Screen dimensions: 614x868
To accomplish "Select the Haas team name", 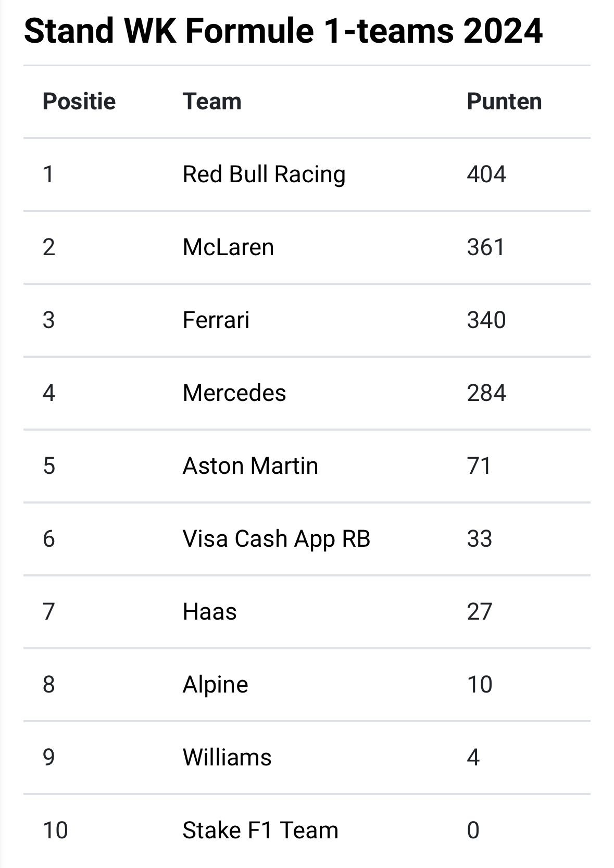I will click(210, 611).
